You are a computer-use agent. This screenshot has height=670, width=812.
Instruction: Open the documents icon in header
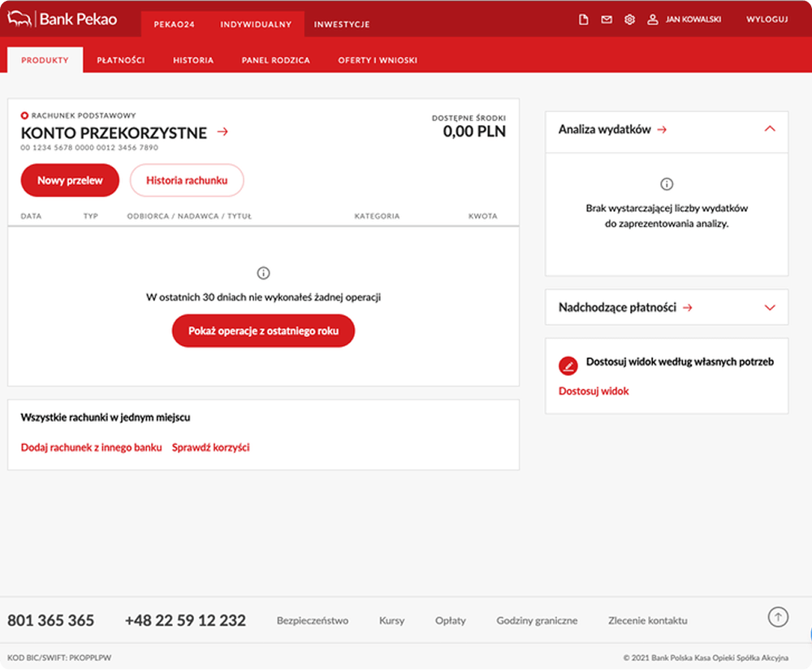click(x=583, y=20)
